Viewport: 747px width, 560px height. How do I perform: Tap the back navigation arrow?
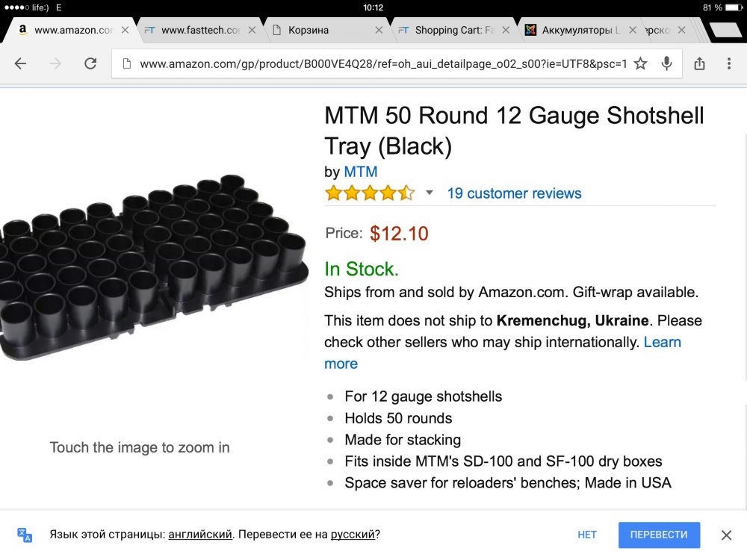pyautogui.click(x=20, y=63)
